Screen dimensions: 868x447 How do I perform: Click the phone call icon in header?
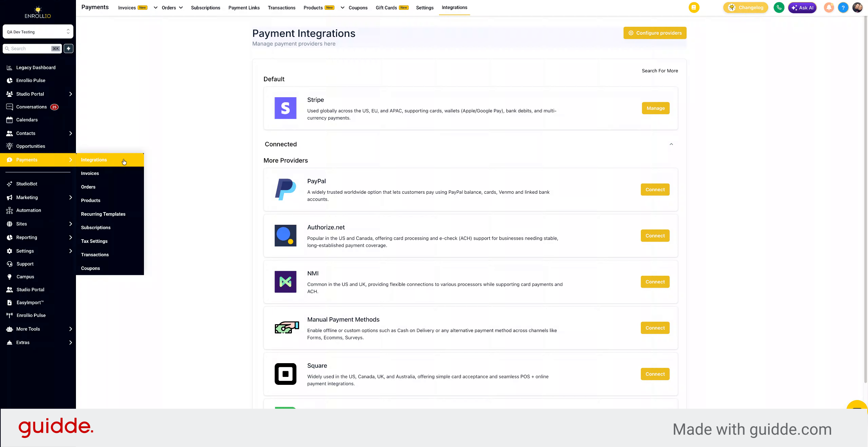[x=779, y=8]
